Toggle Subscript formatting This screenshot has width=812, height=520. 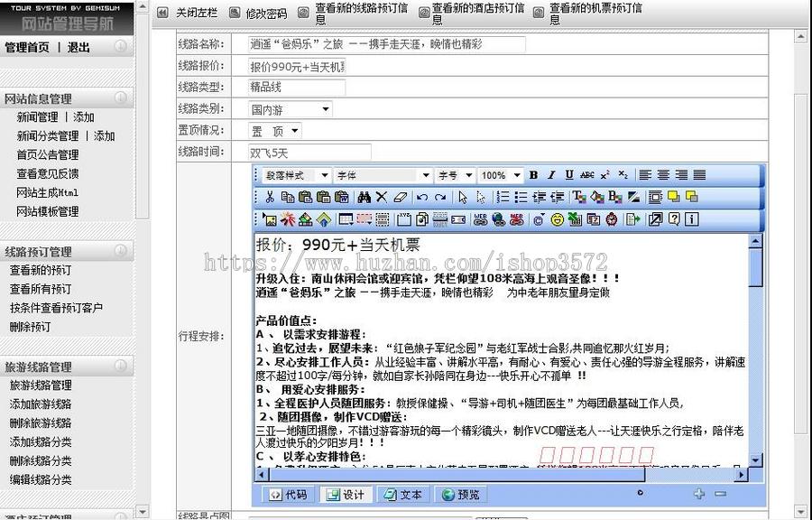click(623, 175)
